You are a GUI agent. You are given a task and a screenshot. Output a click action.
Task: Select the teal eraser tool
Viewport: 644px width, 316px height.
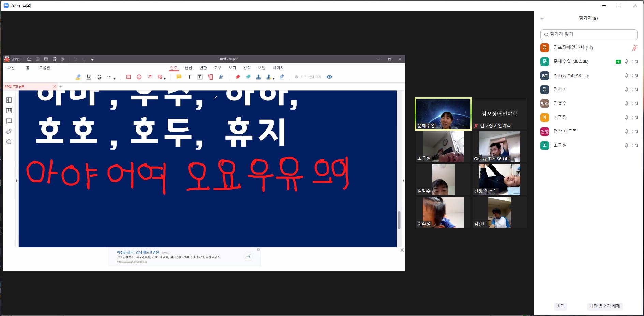[x=248, y=77]
